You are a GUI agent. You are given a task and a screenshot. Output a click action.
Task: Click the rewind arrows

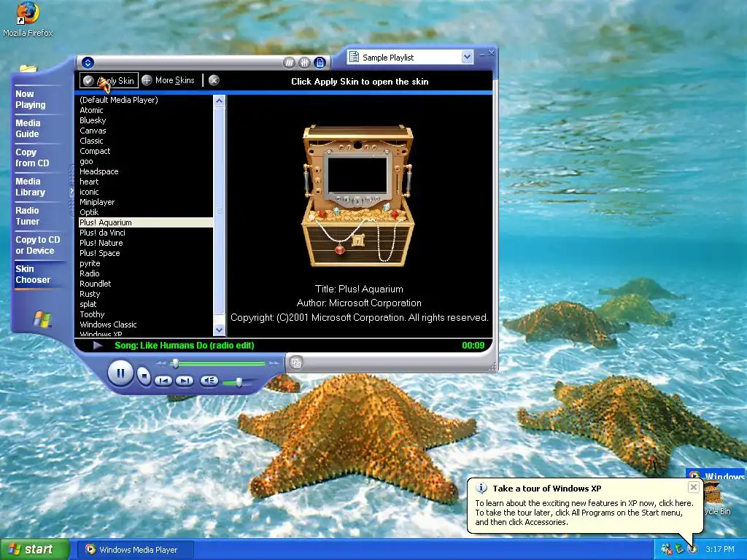click(161, 363)
